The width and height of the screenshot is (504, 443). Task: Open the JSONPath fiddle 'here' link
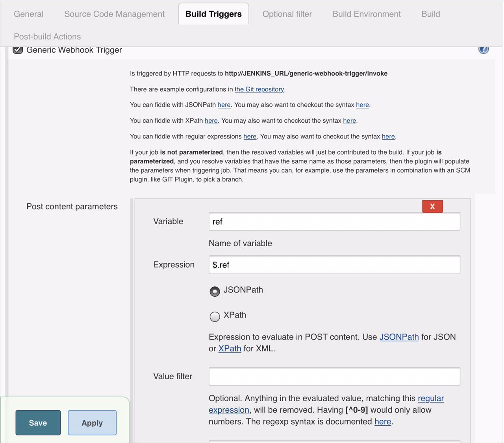[224, 105]
